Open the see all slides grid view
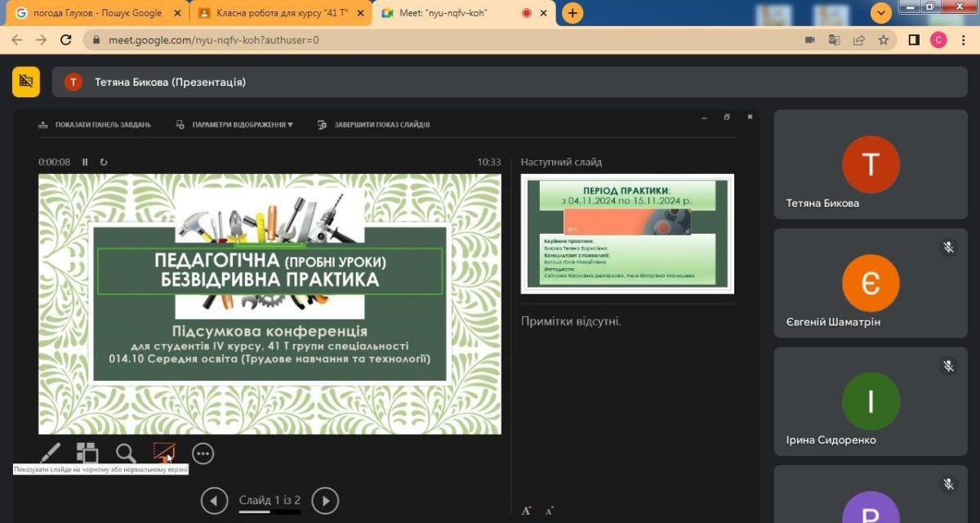980x523 pixels. coord(87,453)
